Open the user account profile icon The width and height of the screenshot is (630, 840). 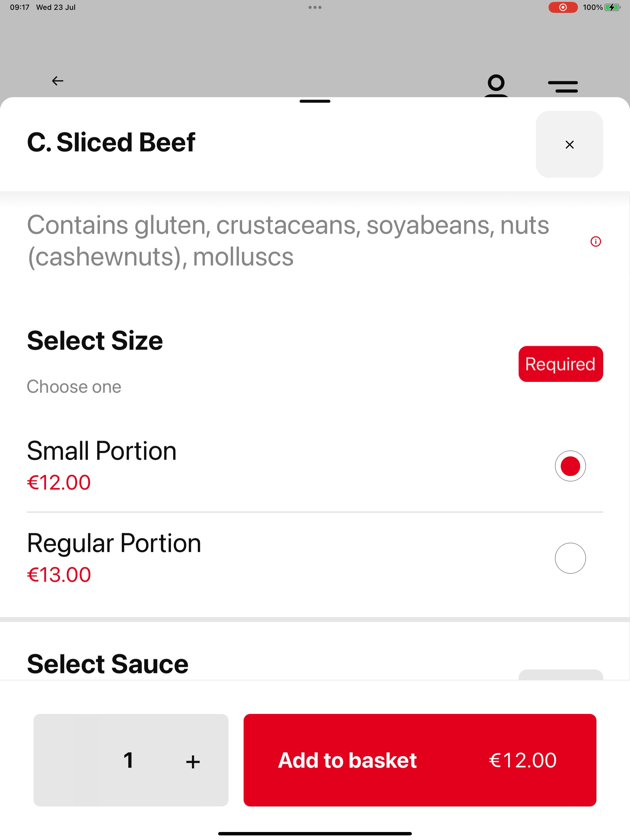496,86
